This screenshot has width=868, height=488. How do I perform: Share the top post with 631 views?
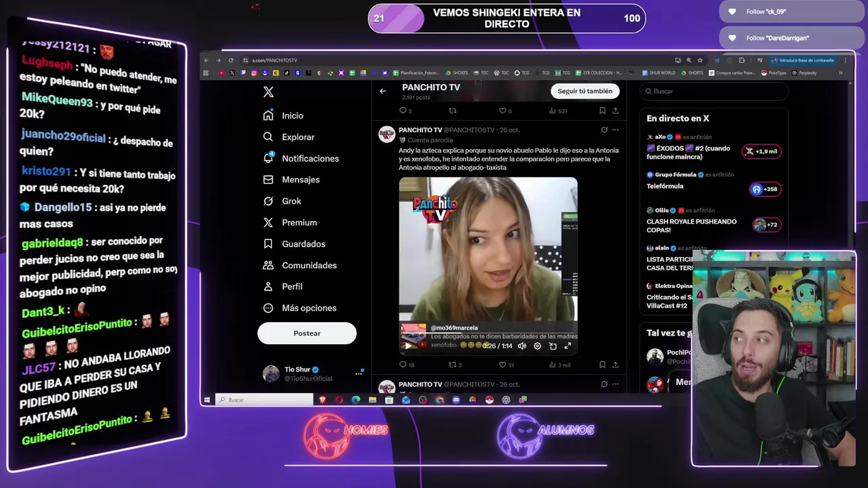coord(615,110)
